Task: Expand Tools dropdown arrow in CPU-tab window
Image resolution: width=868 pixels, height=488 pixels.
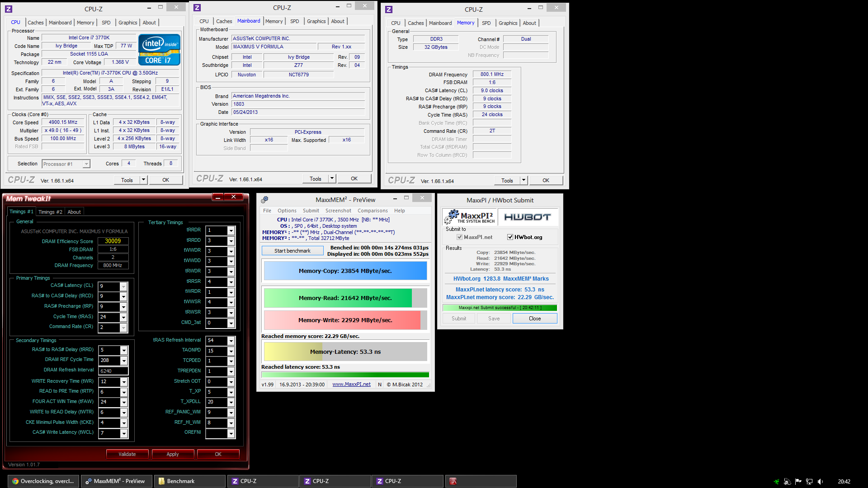Action: coord(144,180)
